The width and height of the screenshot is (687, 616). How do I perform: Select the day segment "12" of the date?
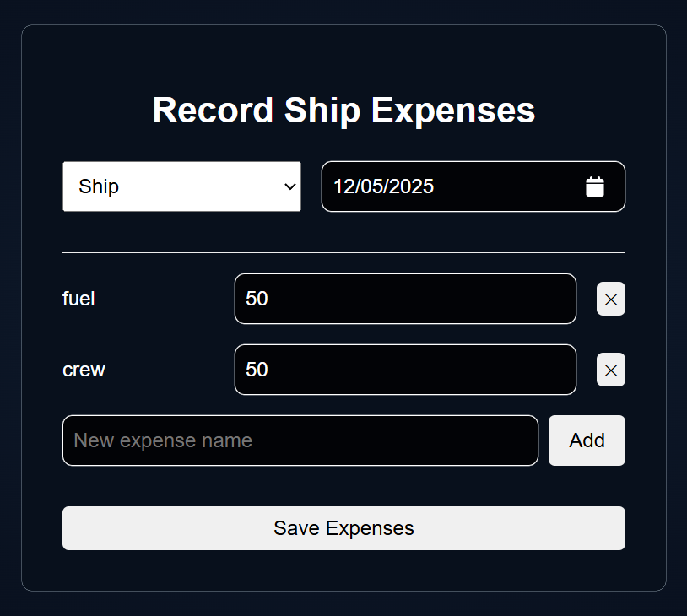coord(344,186)
